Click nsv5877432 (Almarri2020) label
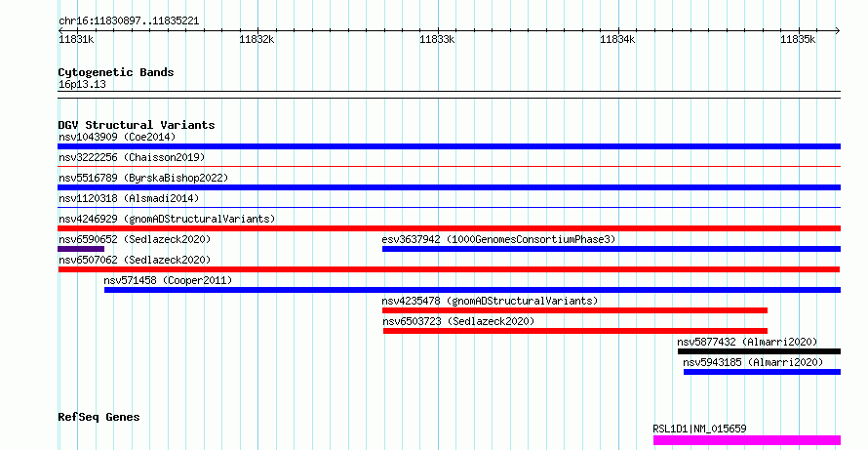Viewport: 868px width, 450px height. pos(747,342)
